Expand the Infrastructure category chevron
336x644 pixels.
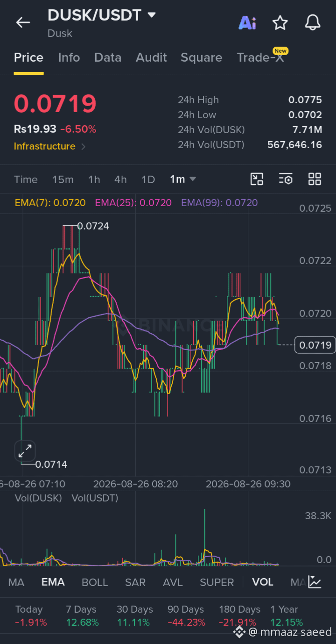pyautogui.click(x=83, y=147)
